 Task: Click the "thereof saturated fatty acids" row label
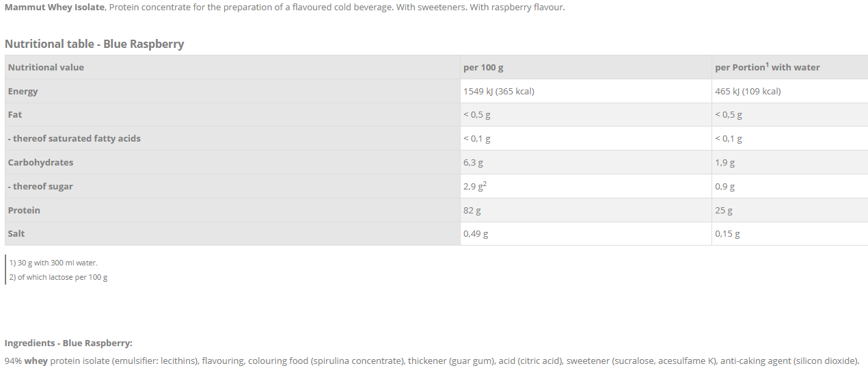(74, 138)
